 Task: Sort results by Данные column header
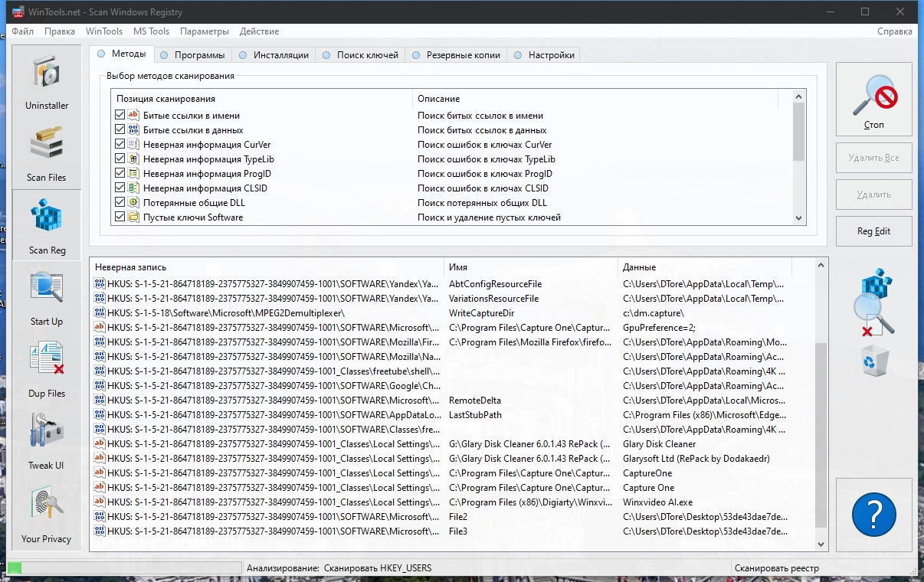(705, 267)
